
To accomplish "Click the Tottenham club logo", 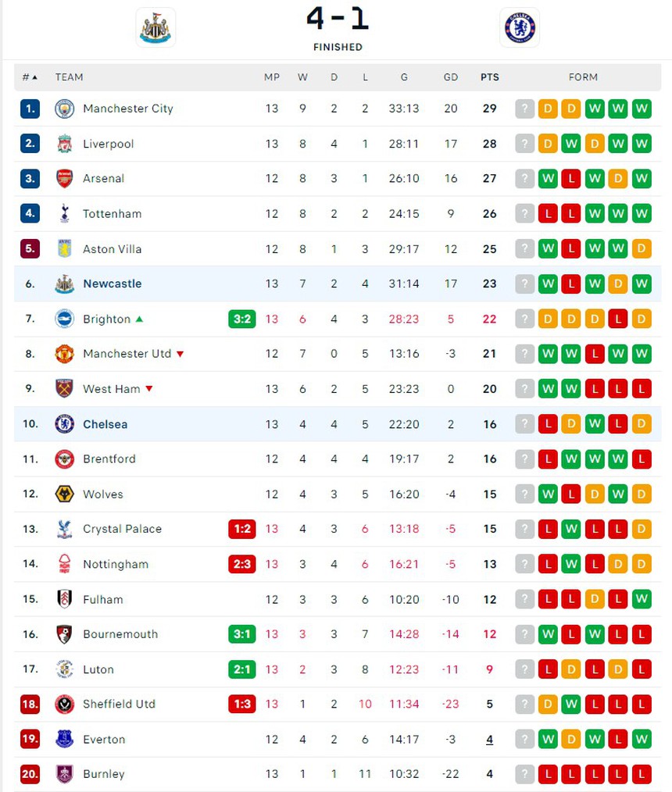I will click(64, 213).
